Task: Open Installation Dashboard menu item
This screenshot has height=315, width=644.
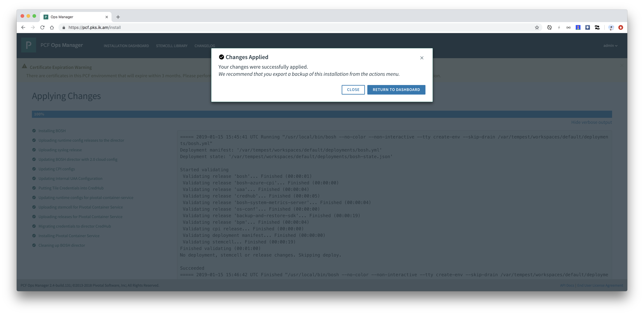Action: (x=126, y=46)
